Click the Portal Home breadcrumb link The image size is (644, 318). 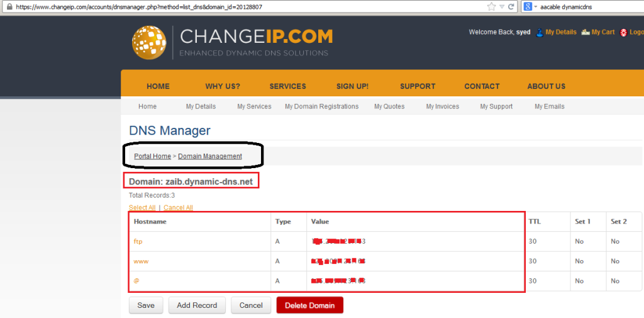152,156
